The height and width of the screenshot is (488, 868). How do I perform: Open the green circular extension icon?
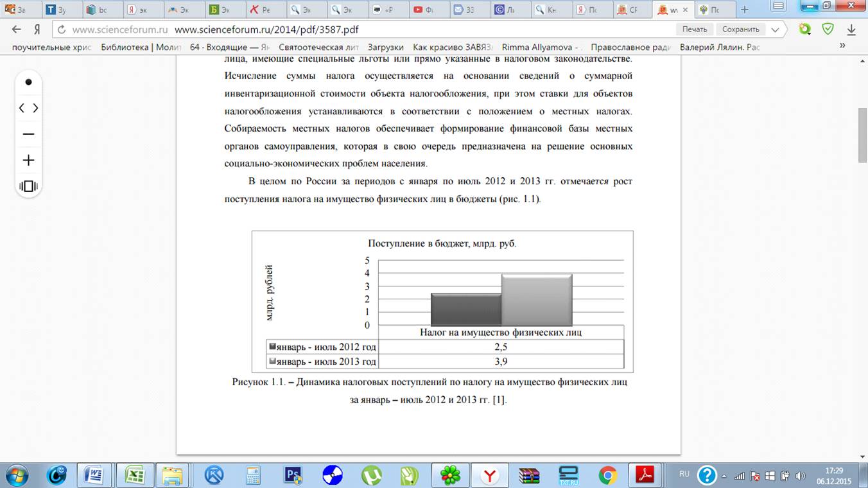tap(804, 30)
